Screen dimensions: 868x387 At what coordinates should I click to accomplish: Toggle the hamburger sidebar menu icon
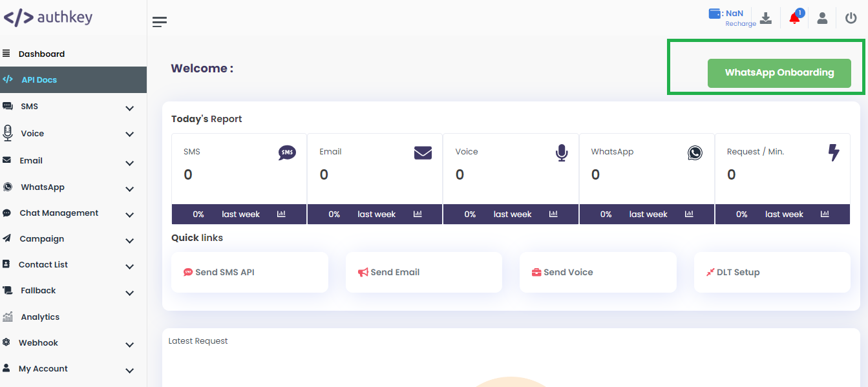pos(160,22)
